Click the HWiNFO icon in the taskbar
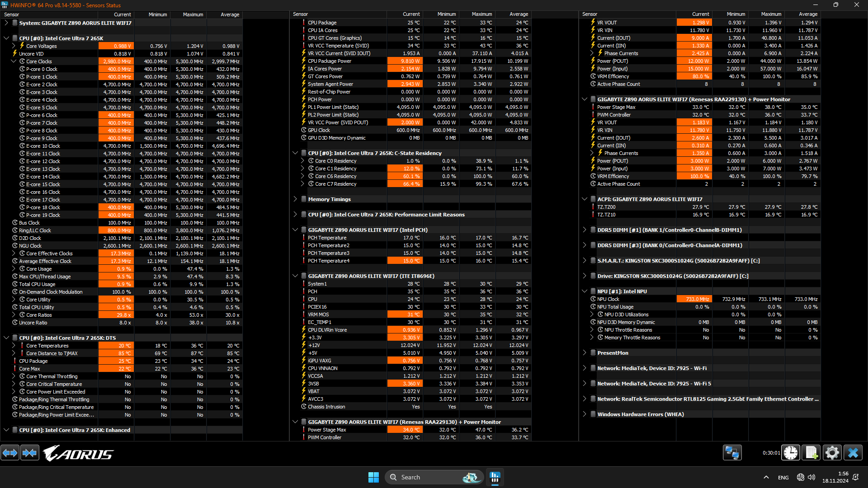Image resolution: width=868 pixels, height=488 pixels. click(x=495, y=477)
